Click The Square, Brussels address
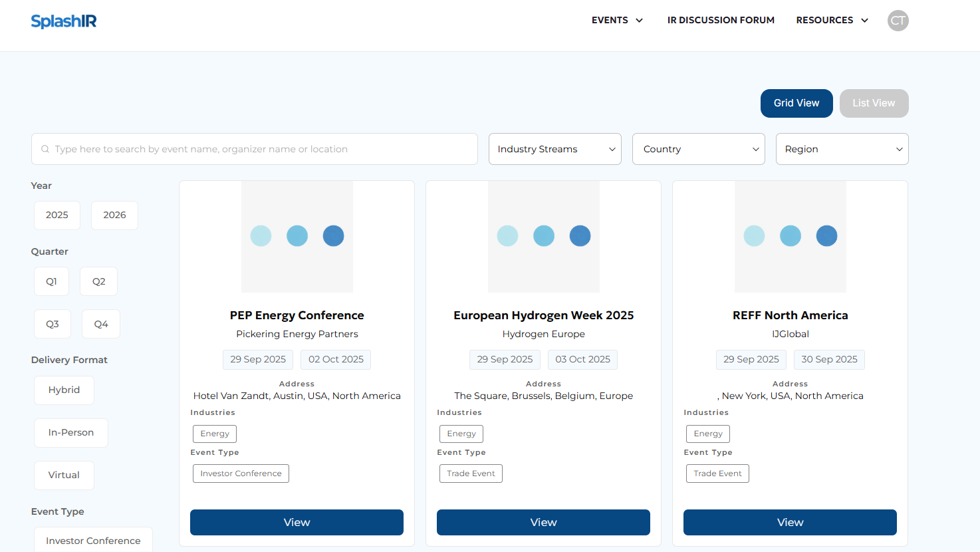Image resolution: width=980 pixels, height=552 pixels. [x=544, y=396]
